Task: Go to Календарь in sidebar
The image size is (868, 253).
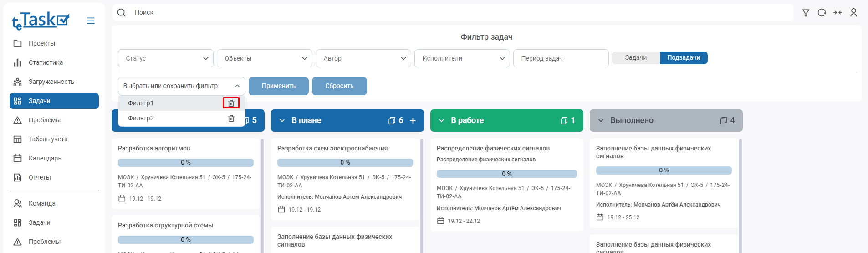Action: (45, 158)
